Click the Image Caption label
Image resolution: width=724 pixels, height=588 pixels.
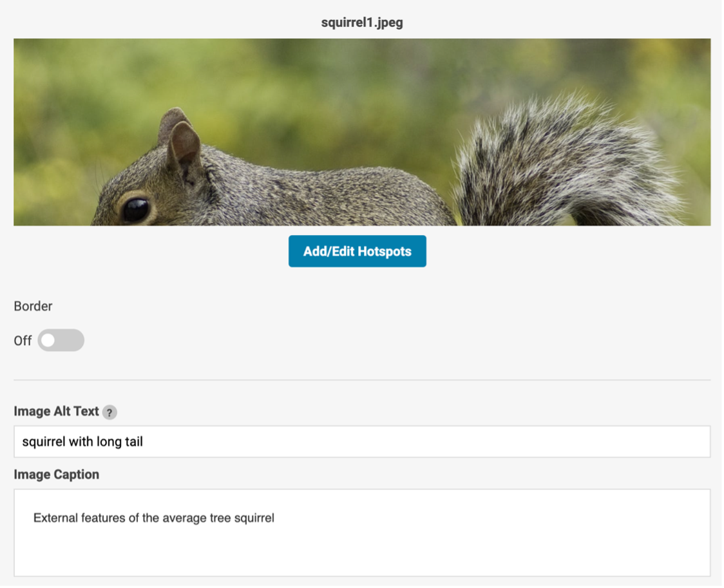(56, 475)
